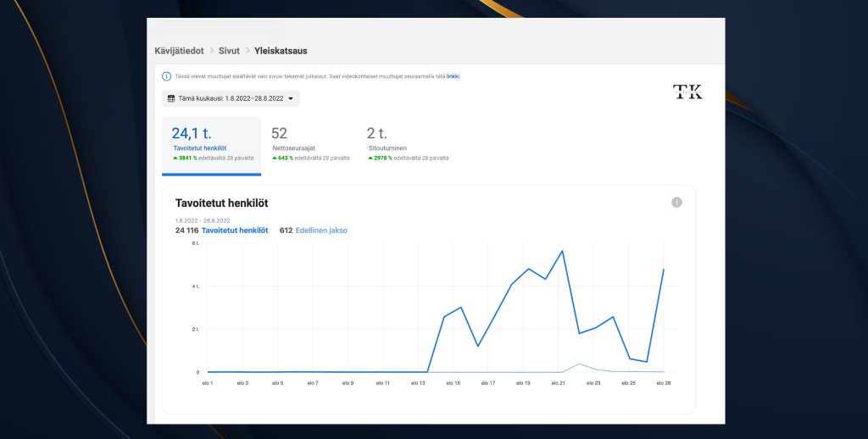Click the TK logo

(687, 92)
